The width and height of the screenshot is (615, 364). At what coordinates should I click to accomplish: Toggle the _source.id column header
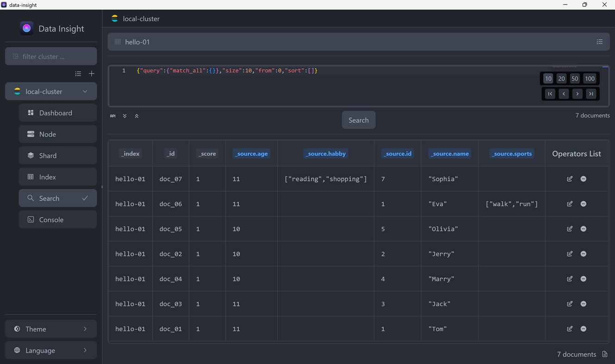[398, 154]
